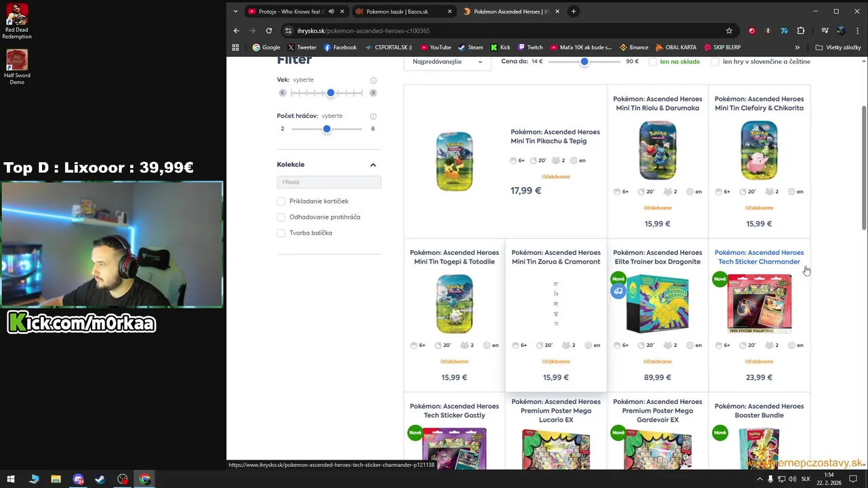Open Twitch bookmark
Screen dimensions: 868x488
[x=530, y=47]
